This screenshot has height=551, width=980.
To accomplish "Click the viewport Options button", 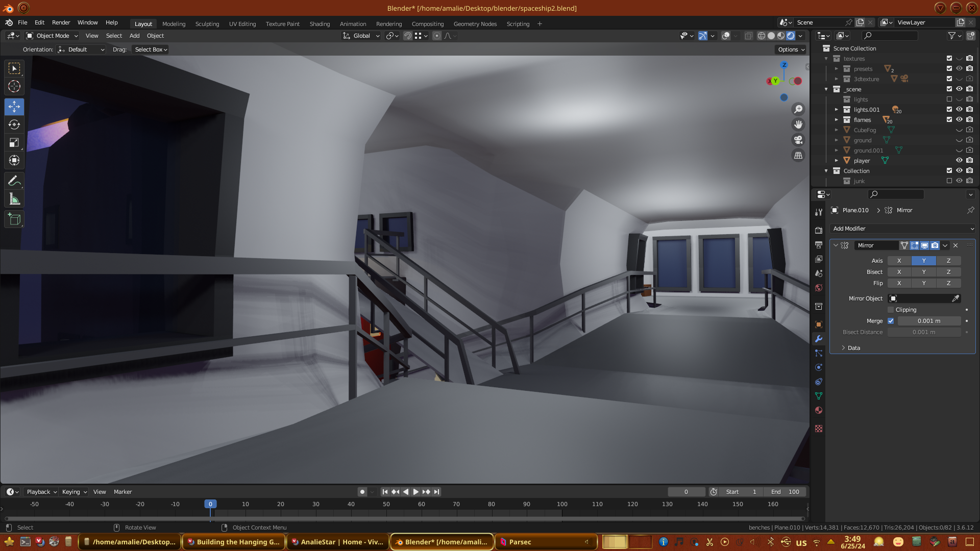I will click(x=791, y=49).
